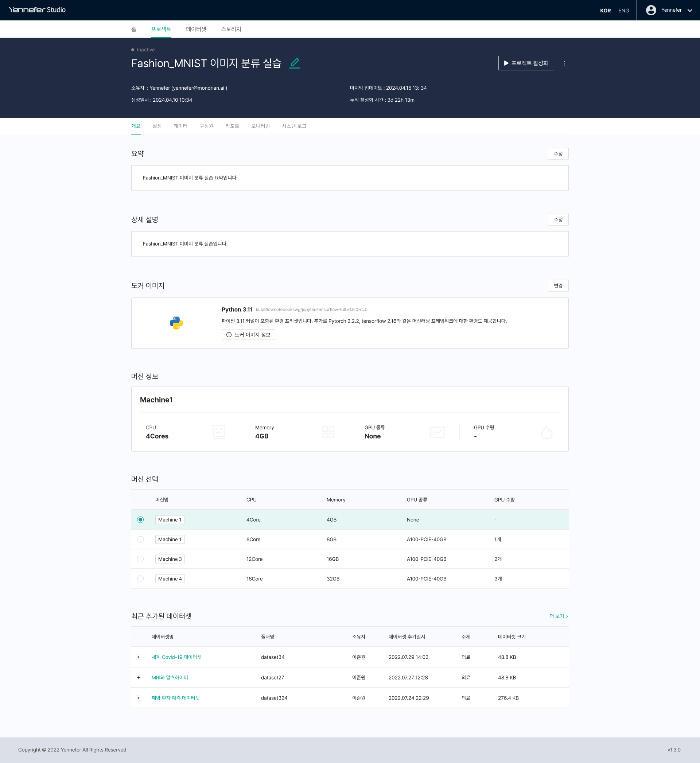
Task: Open the 더 보기 link for datasets
Action: pos(558,616)
